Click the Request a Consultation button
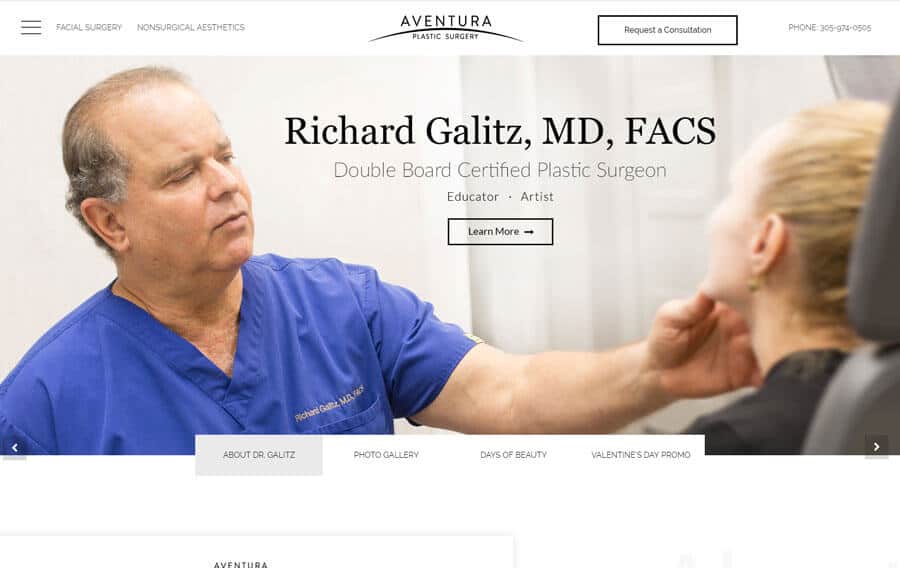Viewport: 900px width, 568px height. point(668,30)
